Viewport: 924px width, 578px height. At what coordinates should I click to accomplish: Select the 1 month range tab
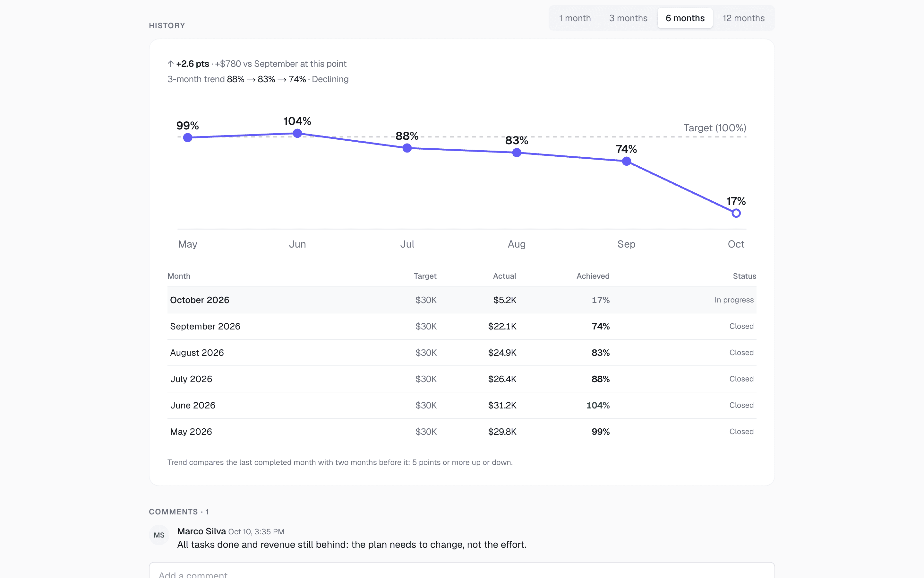point(575,18)
